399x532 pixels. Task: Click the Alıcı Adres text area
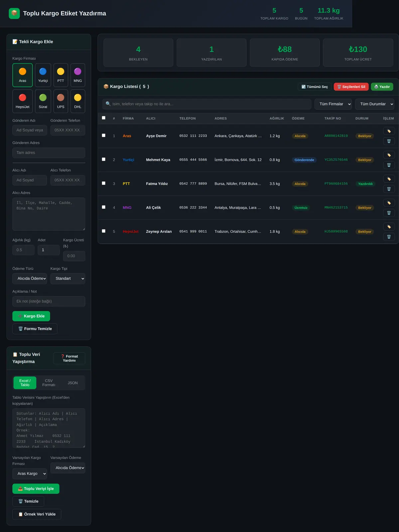49,214
